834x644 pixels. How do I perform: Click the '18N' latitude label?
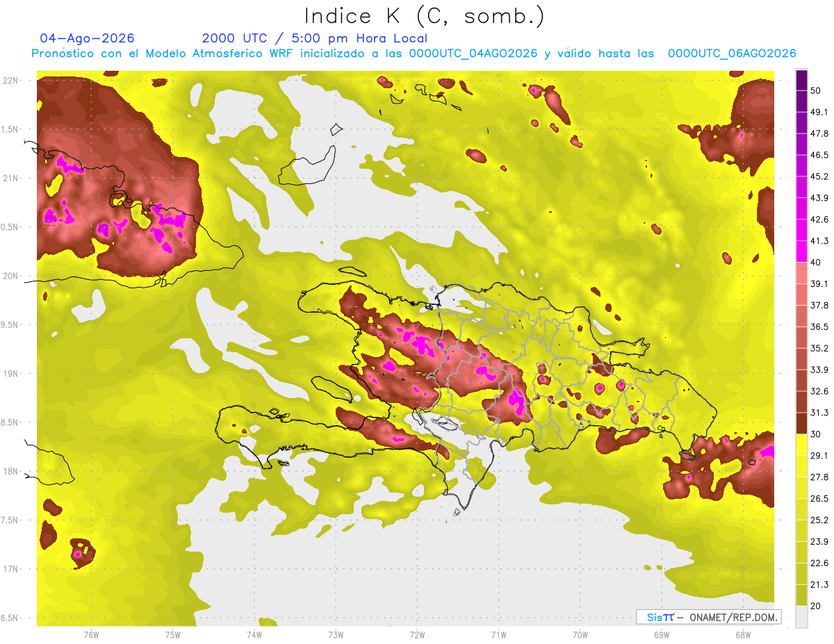(x=11, y=472)
